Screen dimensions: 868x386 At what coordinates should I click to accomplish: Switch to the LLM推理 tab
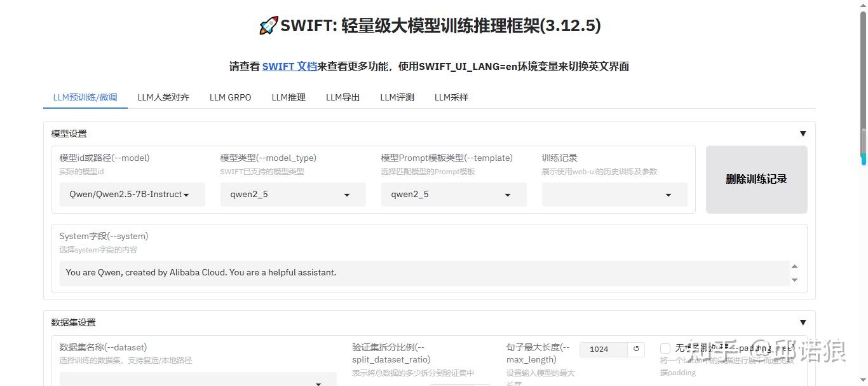(288, 97)
